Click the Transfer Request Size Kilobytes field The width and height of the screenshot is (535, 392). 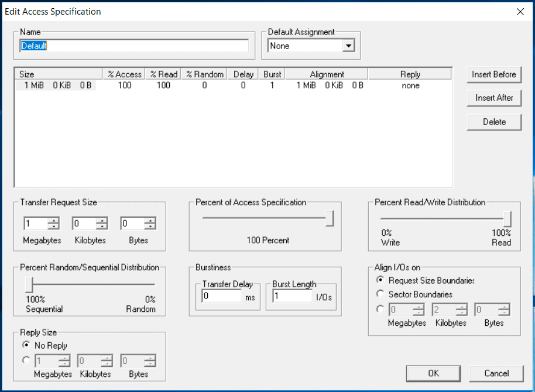84,223
